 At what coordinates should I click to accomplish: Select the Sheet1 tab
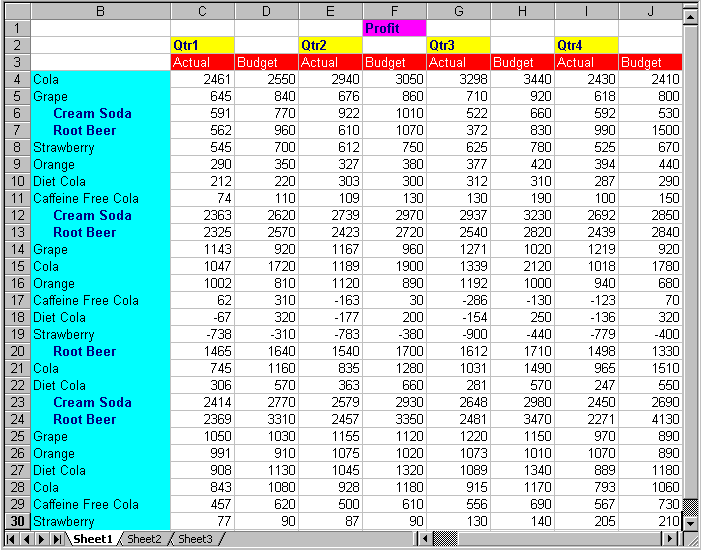pyautogui.click(x=92, y=539)
